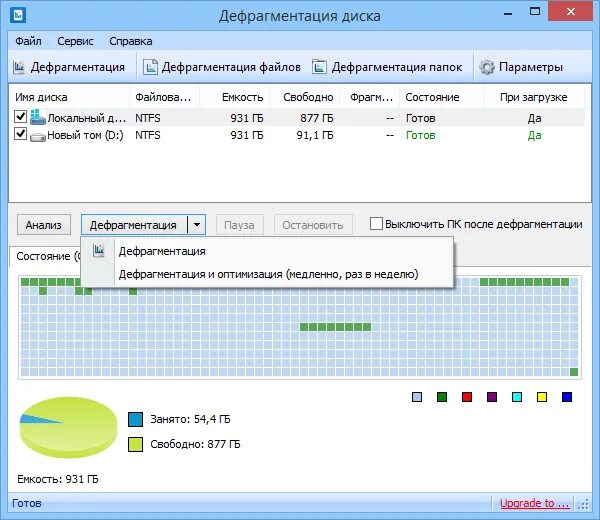
Task: Click the green Готов status text
Action: [x=421, y=135]
